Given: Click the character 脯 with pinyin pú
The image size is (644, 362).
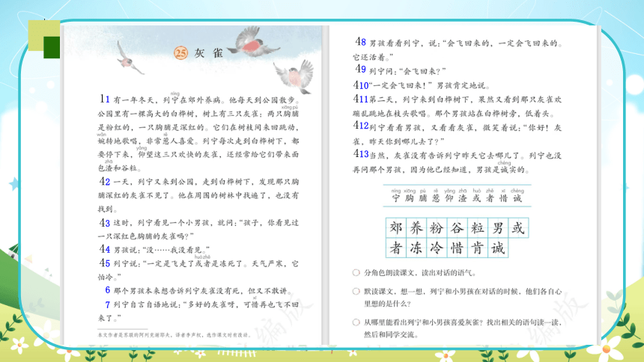Looking at the screenshot, I should [x=422, y=198].
